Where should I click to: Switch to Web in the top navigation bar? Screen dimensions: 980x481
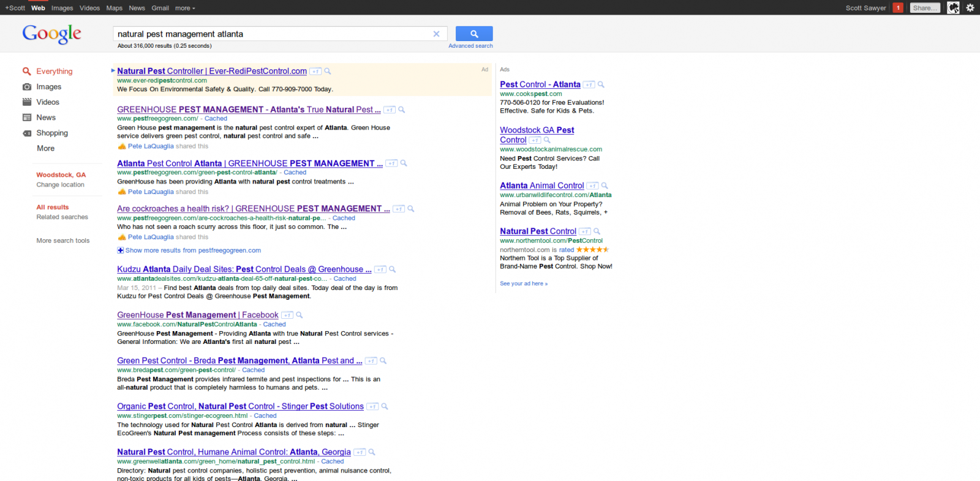[38, 8]
